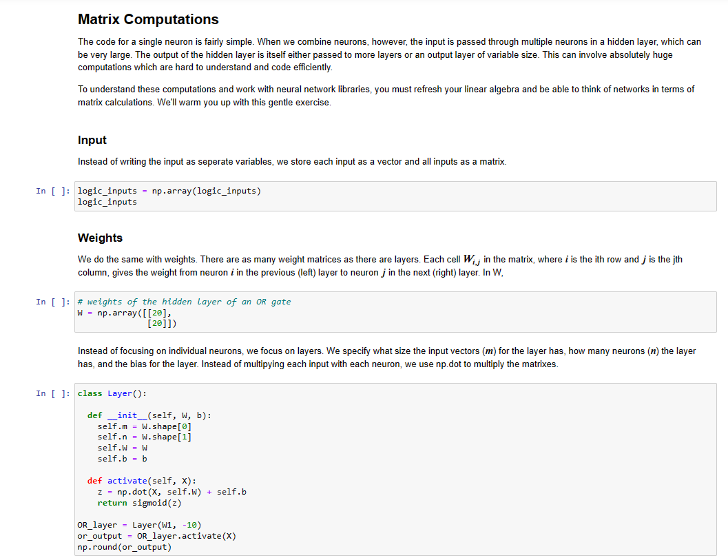Select the Matrix Computations heading
Viewport: 728px width, 560px height.
(148, 19)
